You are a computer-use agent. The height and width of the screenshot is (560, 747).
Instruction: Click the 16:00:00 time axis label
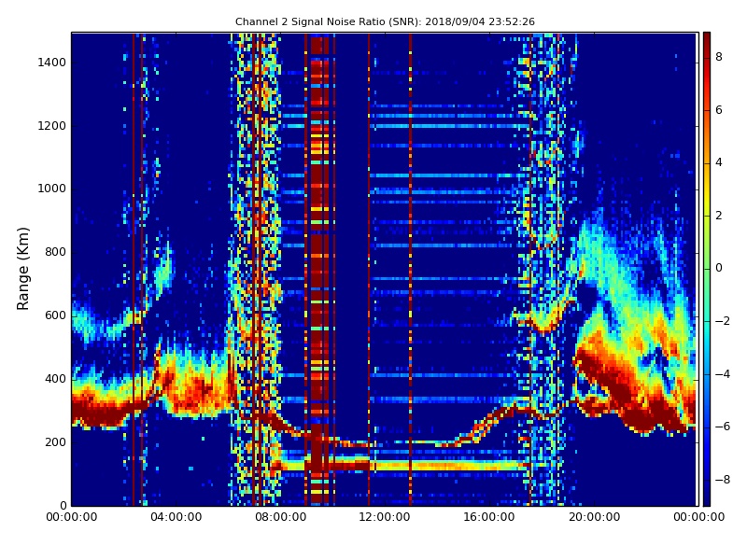click(489, 517)
